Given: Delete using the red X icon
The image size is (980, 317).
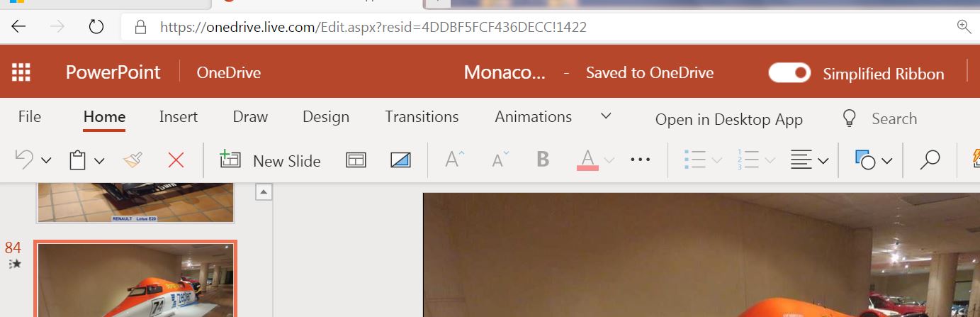Looking at the screenshot, I should pos(176,160).
